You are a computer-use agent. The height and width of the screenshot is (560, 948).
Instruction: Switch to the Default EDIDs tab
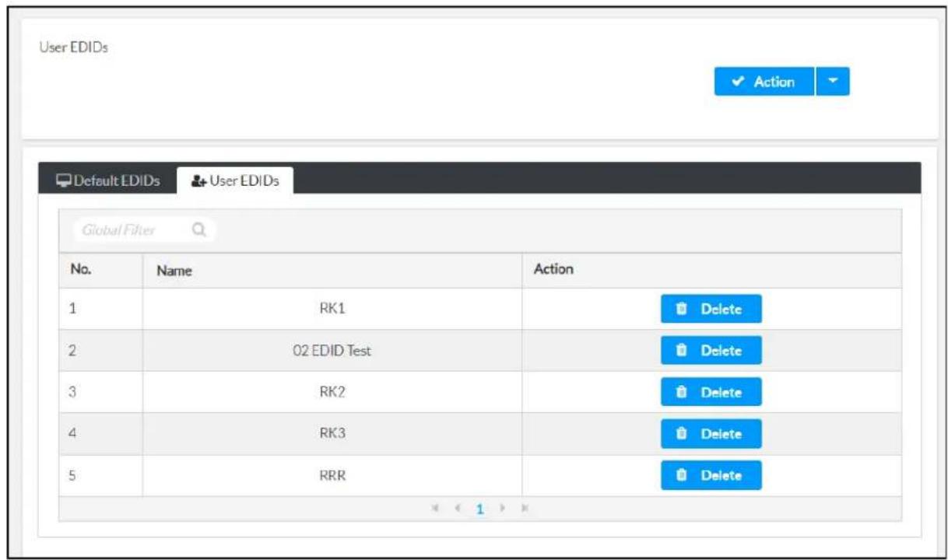point(108,180)
